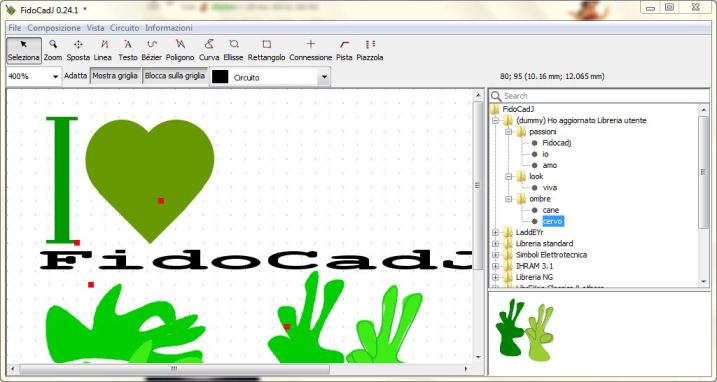Choose the Bézier curve tool
Image resolution: width=717 pixels, height=382 pixels.
pos(152,50)
